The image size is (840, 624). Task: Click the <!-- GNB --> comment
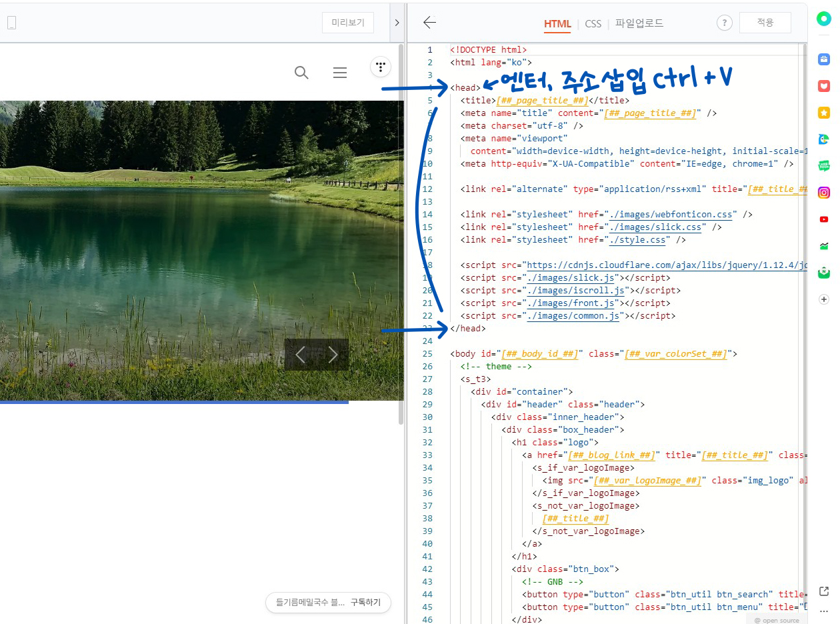(553, 582)
